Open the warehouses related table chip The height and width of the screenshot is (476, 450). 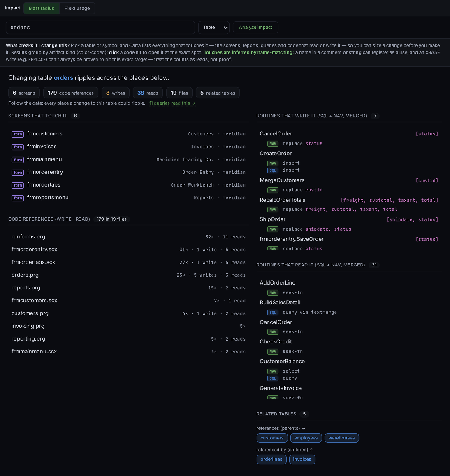tap(341, 438)
